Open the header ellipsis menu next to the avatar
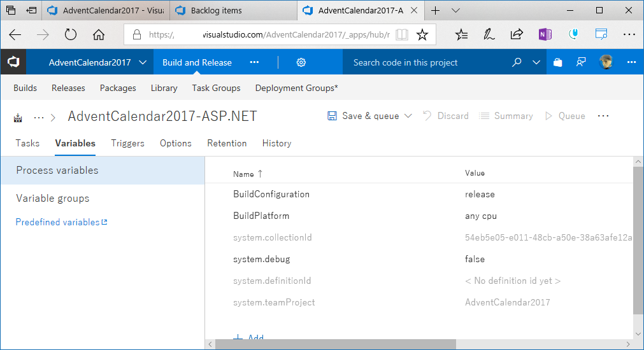The width and height of the screenshot is (644, 350). [632, 62]
